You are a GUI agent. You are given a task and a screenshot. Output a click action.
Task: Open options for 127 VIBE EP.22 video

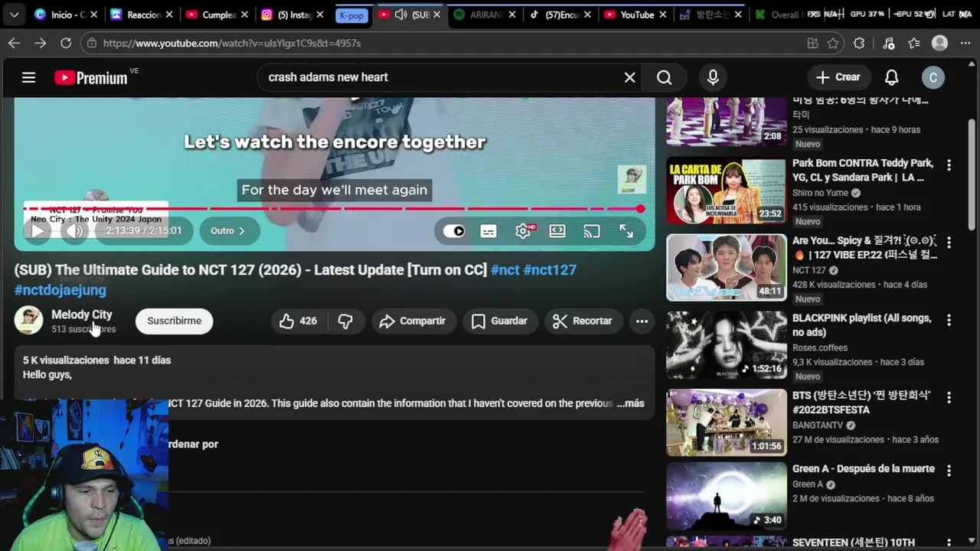(949, 243)
